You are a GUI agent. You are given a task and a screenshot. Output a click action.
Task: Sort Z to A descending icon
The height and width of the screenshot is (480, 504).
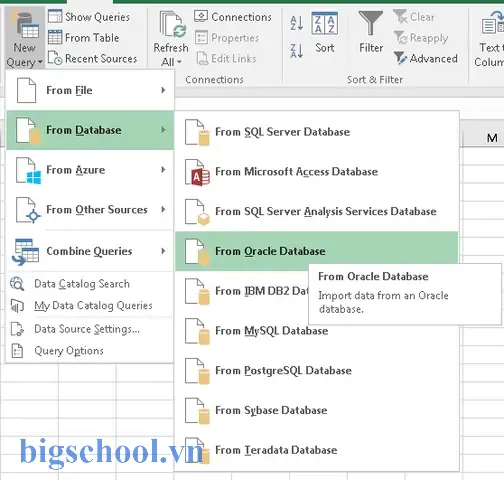[296, 51]
